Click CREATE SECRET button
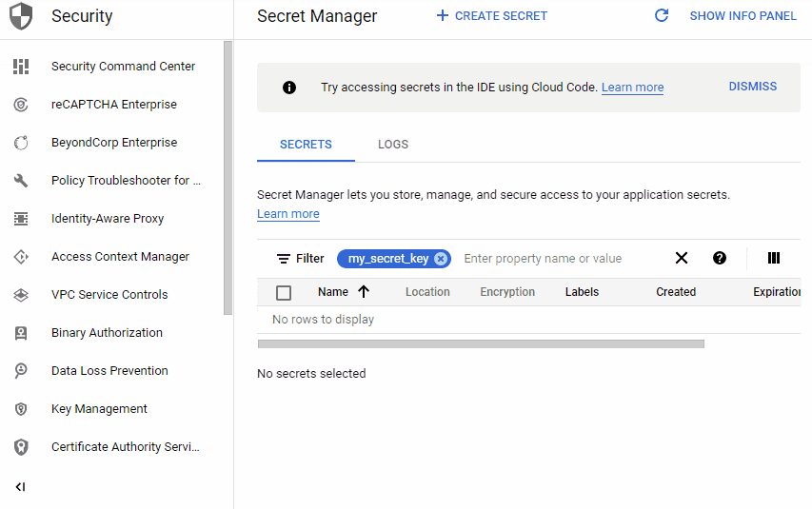The height and width of the screenshot is (509, 812). pos(491,16)
